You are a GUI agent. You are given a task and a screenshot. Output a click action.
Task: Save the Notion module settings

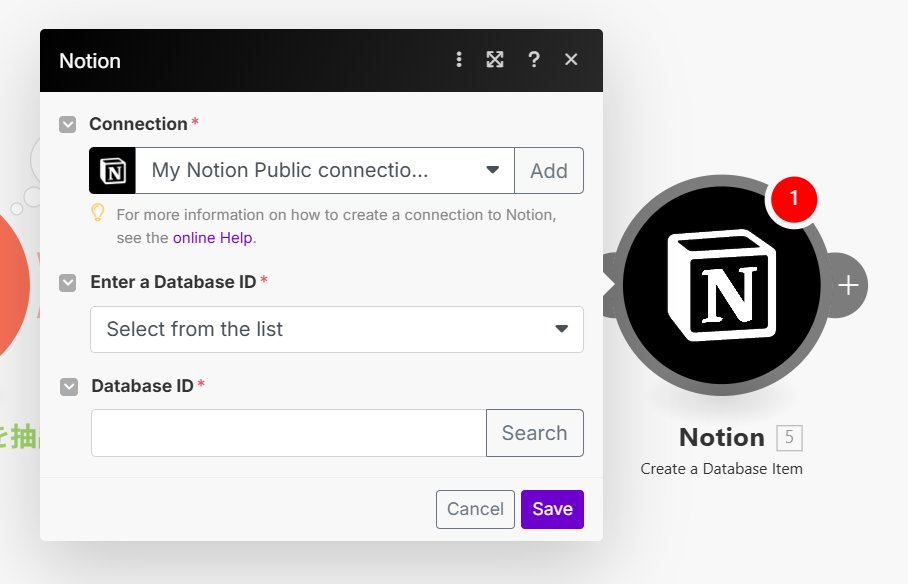pyautogui.click(x=552, y=509)
